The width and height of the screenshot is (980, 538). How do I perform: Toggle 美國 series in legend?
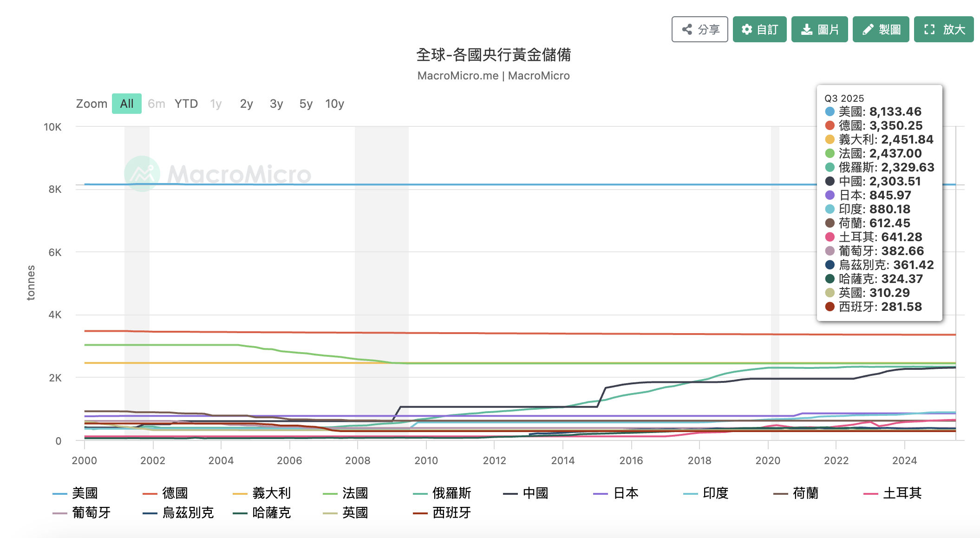(75, 493)
